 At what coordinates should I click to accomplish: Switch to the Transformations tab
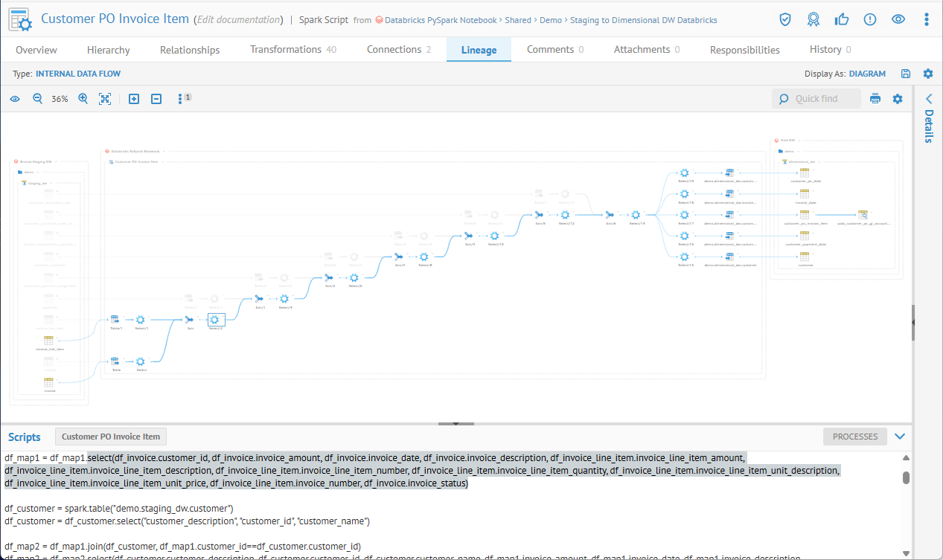[293, 50]
